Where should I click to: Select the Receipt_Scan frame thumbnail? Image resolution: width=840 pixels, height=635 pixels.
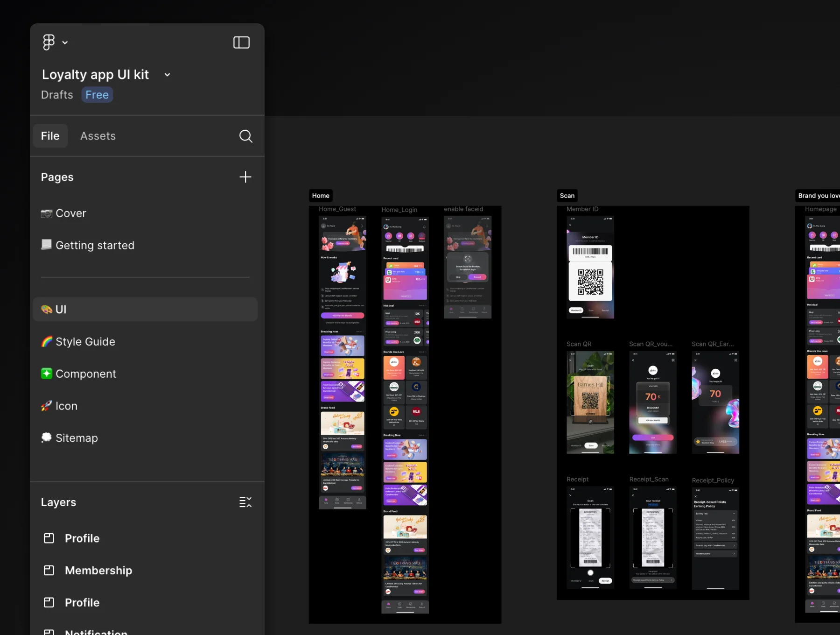click(x=653, y=538)
